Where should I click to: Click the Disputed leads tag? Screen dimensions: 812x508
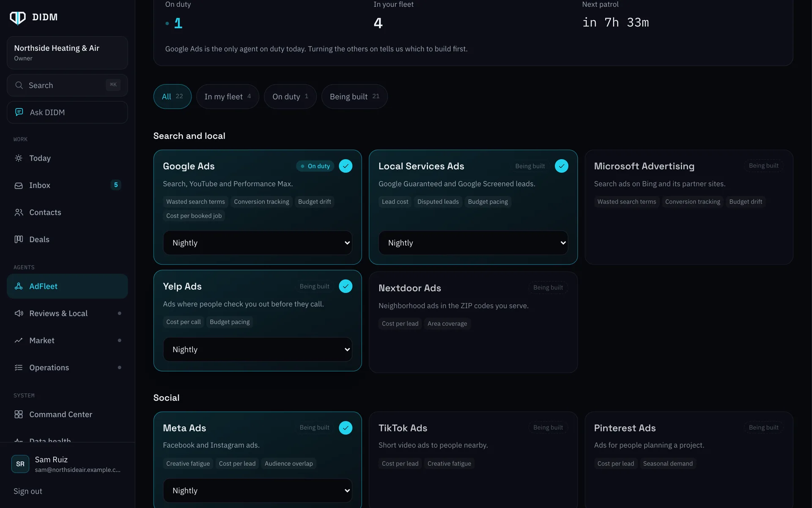(438, 202)
